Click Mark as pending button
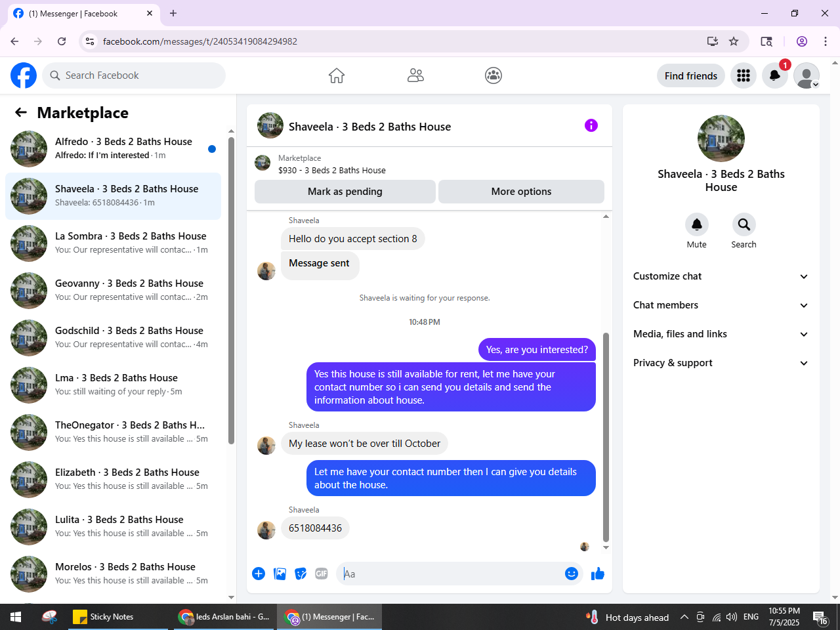 (x=345, y=192)
